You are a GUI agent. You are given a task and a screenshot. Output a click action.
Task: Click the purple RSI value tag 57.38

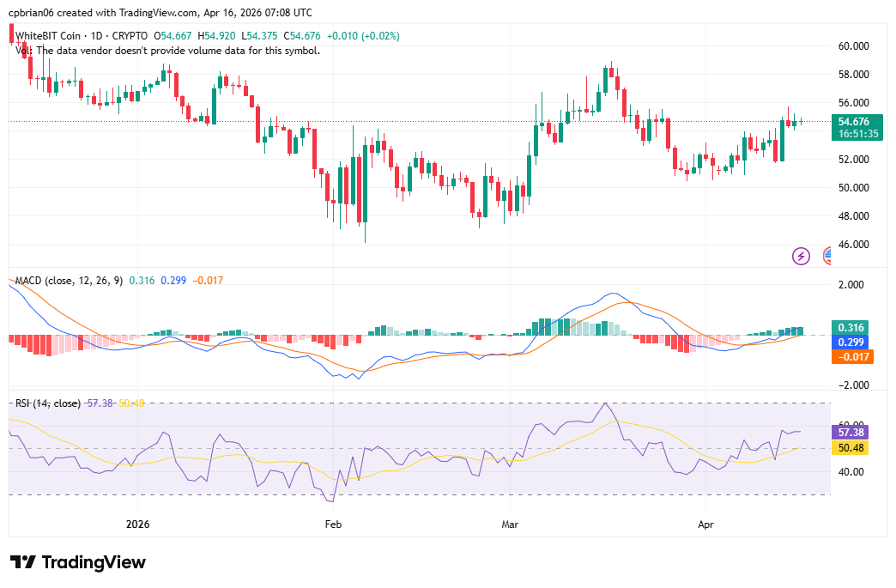tap(851, 433)
